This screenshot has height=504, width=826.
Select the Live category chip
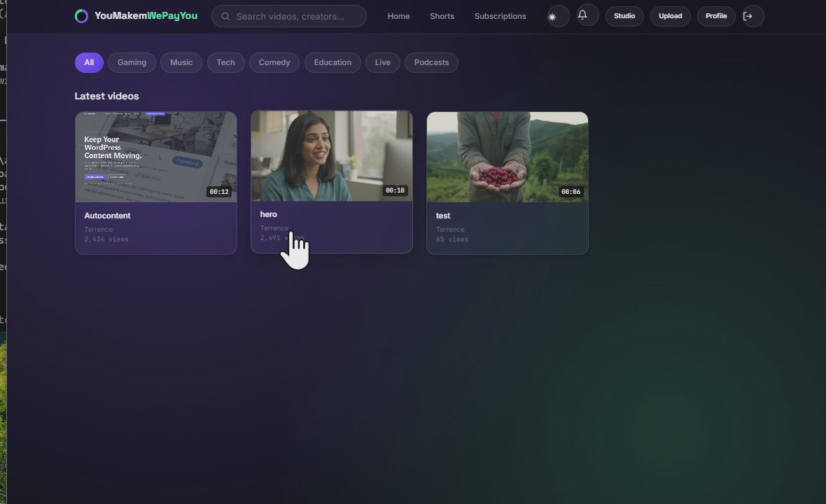coord(382,63)
